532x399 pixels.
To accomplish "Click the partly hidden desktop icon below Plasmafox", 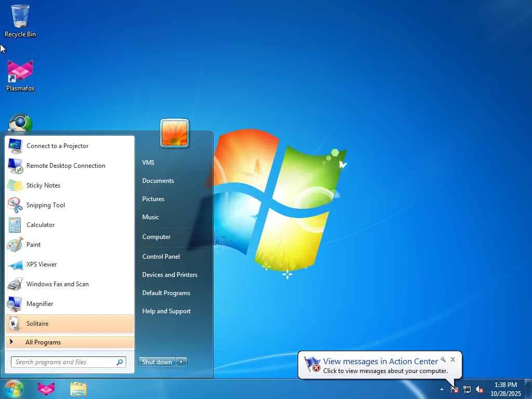I will [20, 123].
